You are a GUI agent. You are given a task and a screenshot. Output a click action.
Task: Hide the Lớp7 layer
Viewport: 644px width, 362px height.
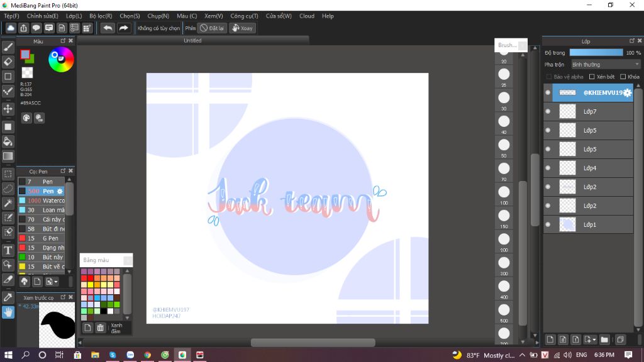pos(548,111)
